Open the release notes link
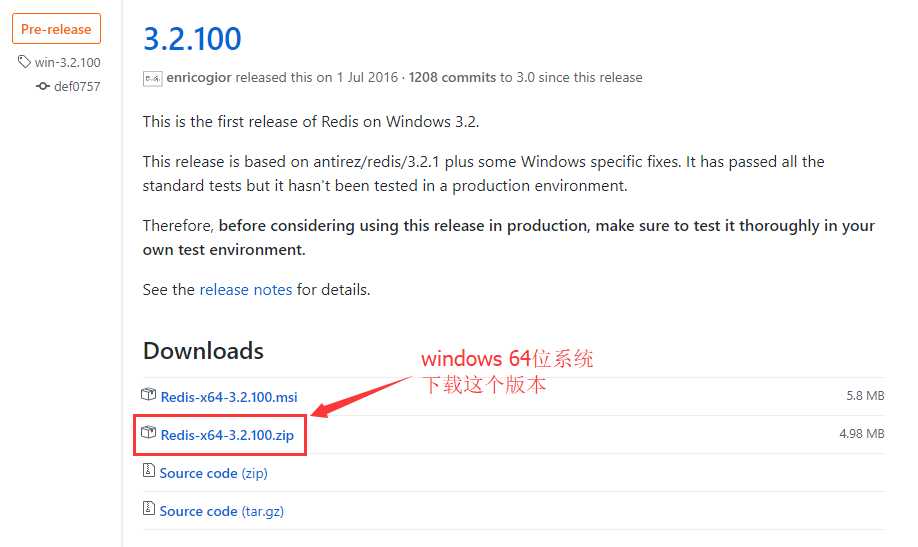 (x=246, y=290)
